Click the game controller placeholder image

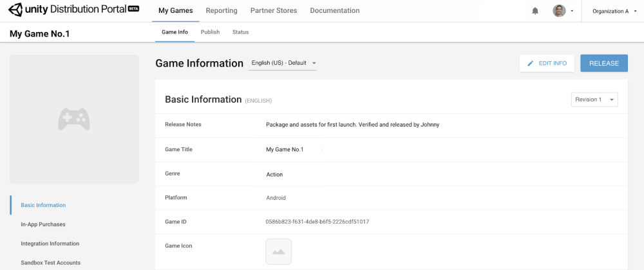point(74,119)
